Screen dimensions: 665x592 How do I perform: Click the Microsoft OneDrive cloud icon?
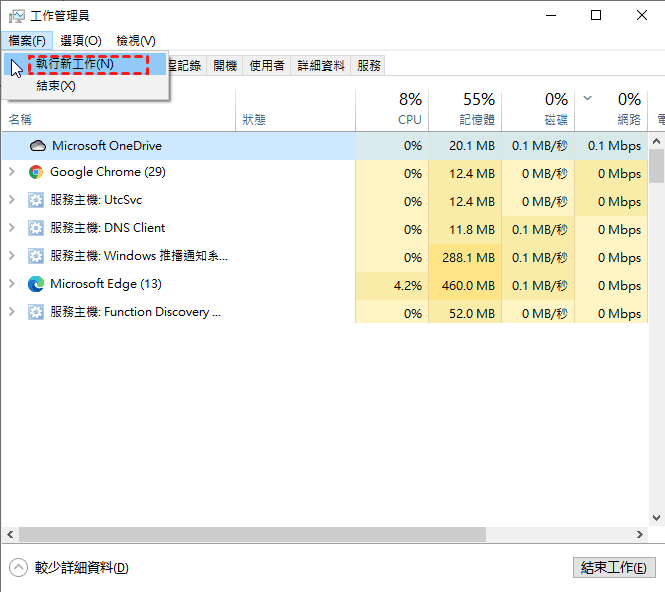[38, 146]
